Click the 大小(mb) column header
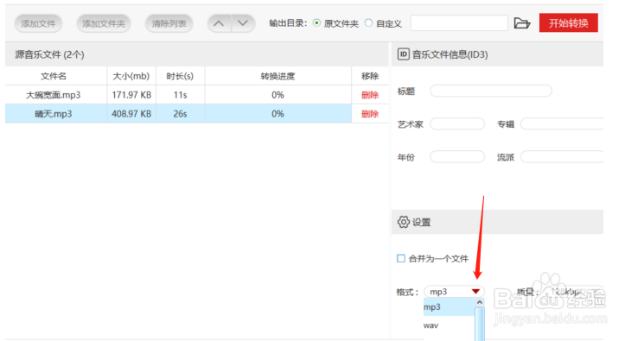Viewport: 644px width, 341px height. pyautogui.click(x=131, y=76)
